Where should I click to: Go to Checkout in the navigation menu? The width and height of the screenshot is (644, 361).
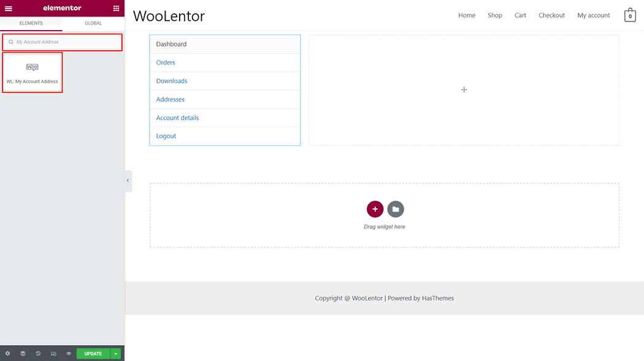551,15
